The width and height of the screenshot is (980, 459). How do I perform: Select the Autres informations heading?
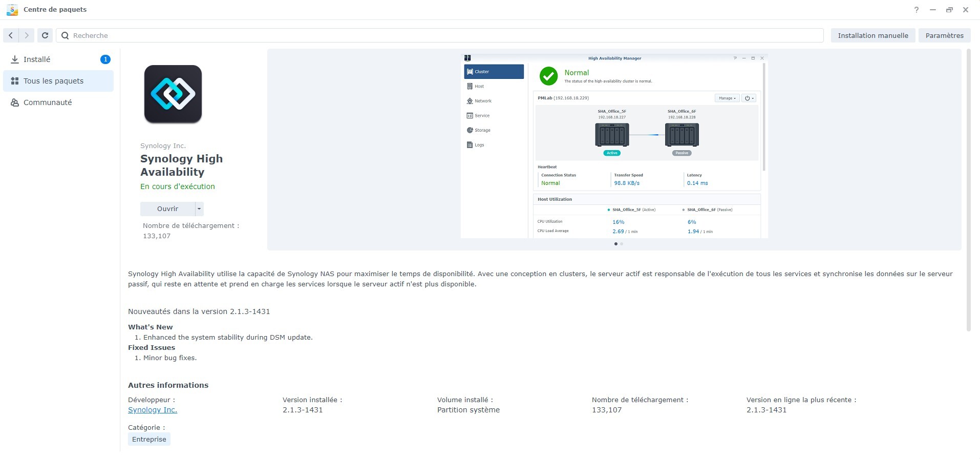coord(168,385)
